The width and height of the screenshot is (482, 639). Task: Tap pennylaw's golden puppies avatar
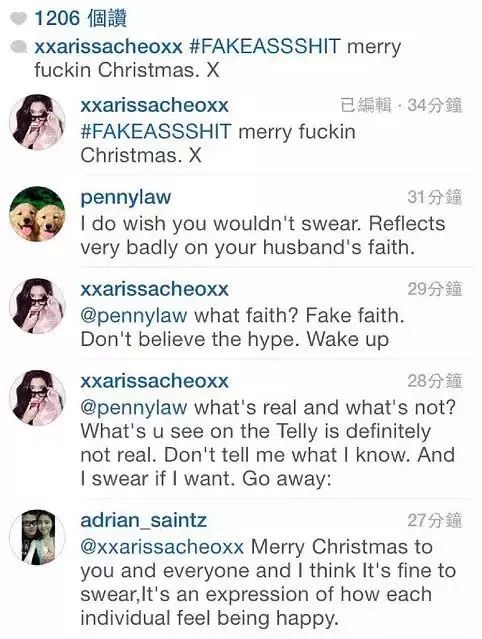37,214
